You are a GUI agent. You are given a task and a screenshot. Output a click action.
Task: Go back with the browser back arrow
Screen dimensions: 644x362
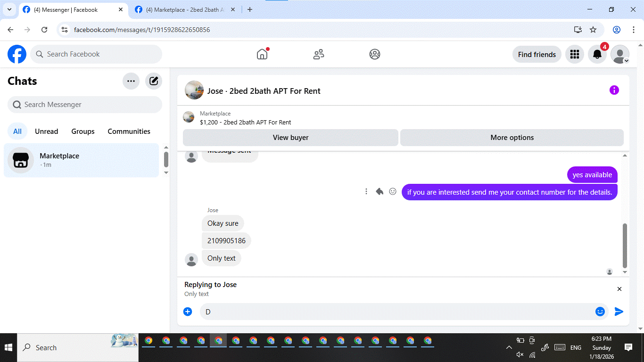(10, 30)
